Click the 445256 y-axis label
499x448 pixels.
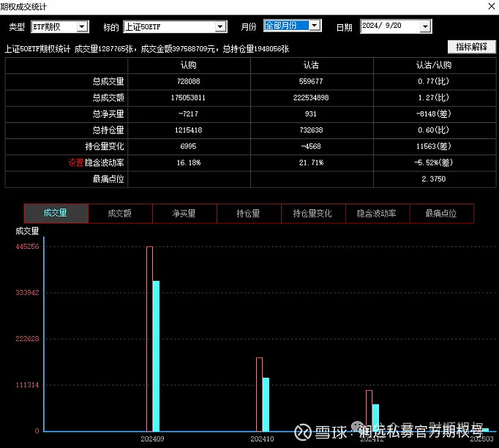click(x=27, y=247)
